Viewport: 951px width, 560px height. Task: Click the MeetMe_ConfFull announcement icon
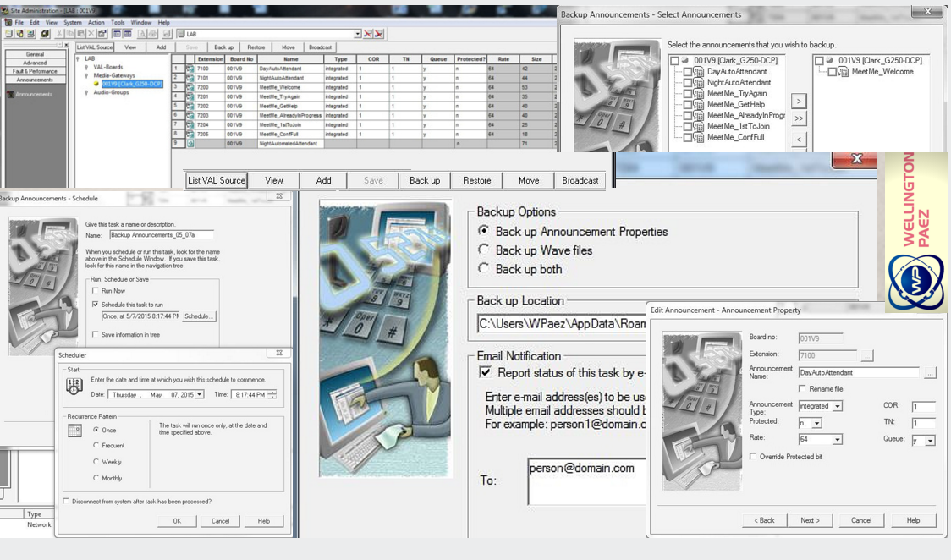click(699, 138)
